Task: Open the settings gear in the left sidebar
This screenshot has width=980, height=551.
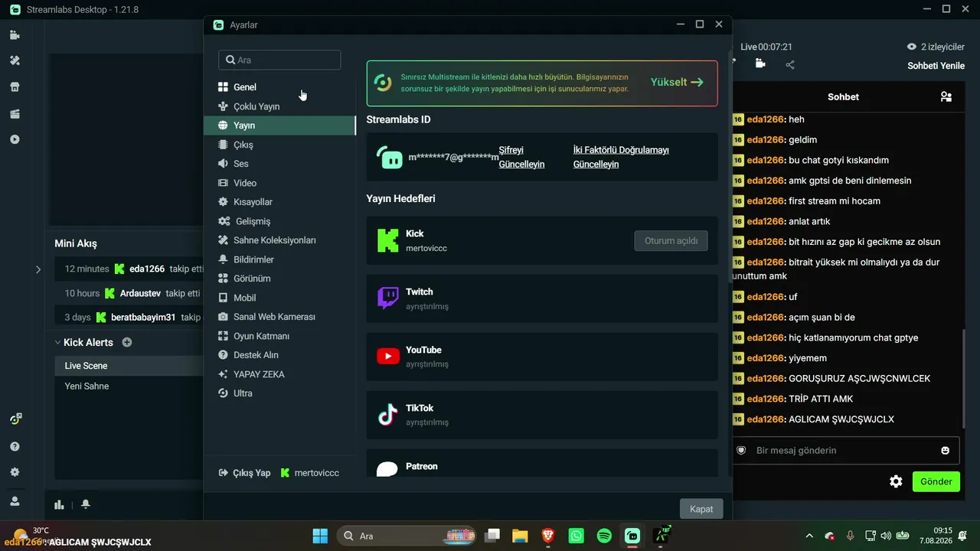Action: 15,472
